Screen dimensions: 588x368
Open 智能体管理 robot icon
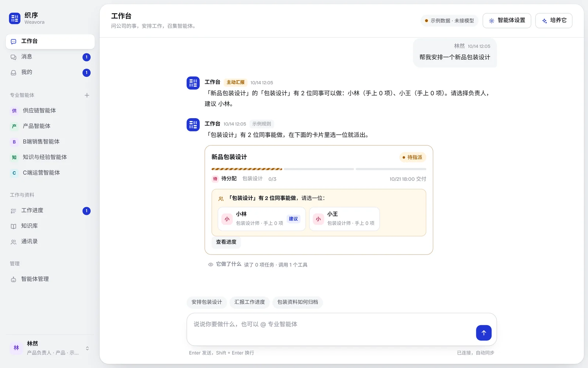point(14,279)
